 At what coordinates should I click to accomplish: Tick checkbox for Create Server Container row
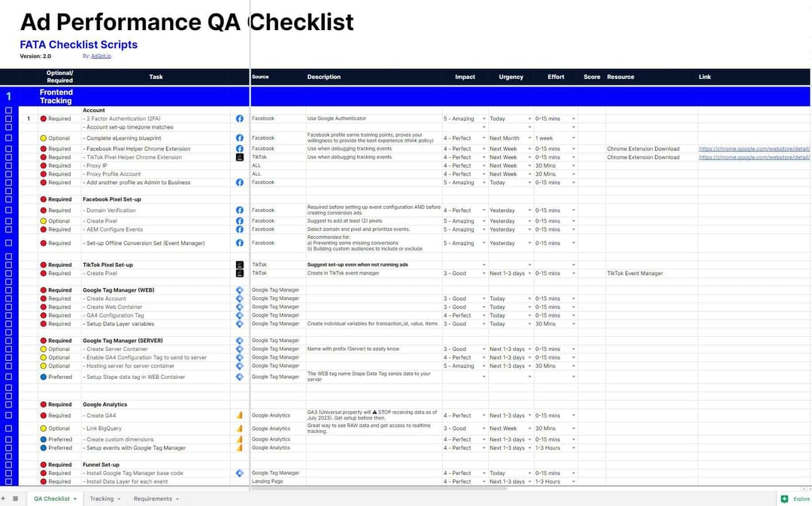point(8,349)
